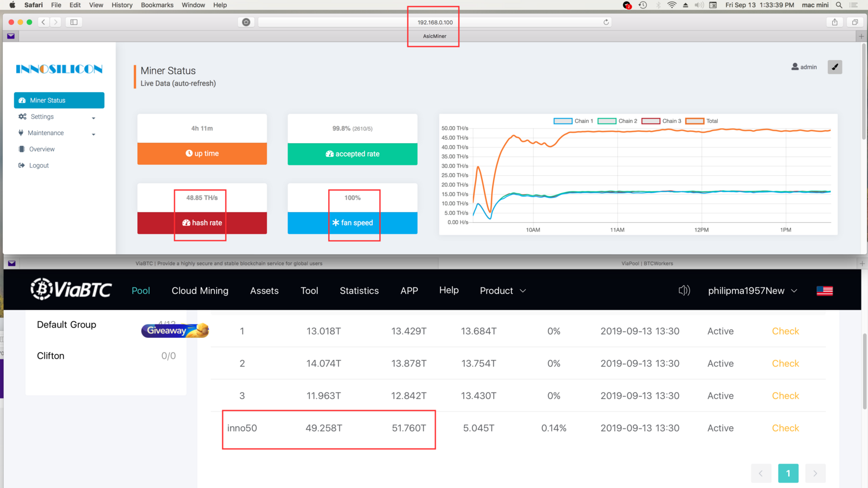Image resolution: width=868 pixels, height=488 pixels.
Task: Select the Clifton group
Action: pos(50,356)
